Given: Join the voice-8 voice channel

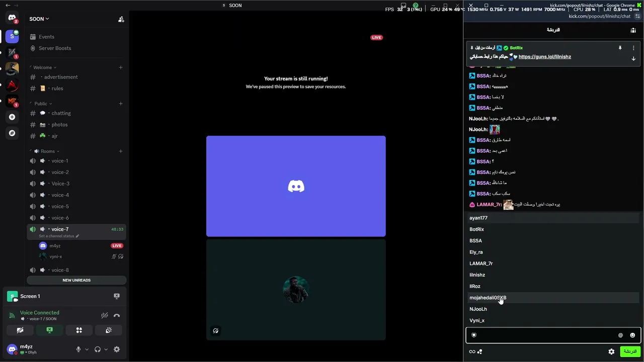Looking at the screenshot, I should pos(76,270).
